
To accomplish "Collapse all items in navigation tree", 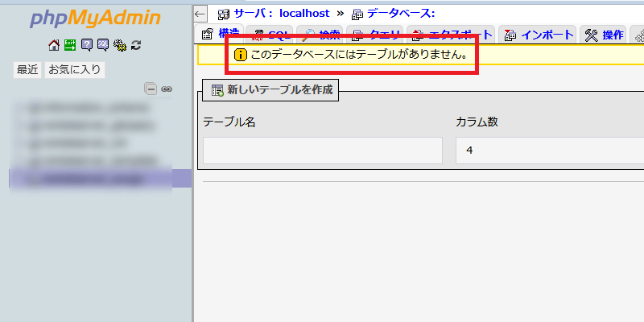I will (151, 89).
